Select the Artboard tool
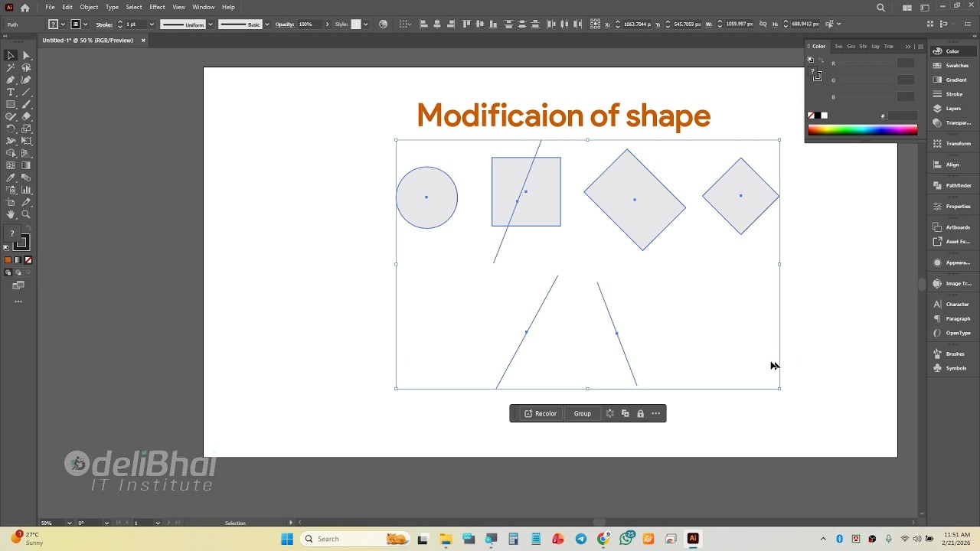 coord(11,202)
